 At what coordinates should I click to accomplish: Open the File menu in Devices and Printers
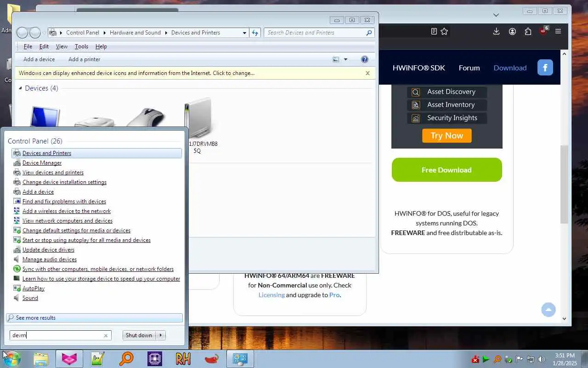click(x=28, y=46)
